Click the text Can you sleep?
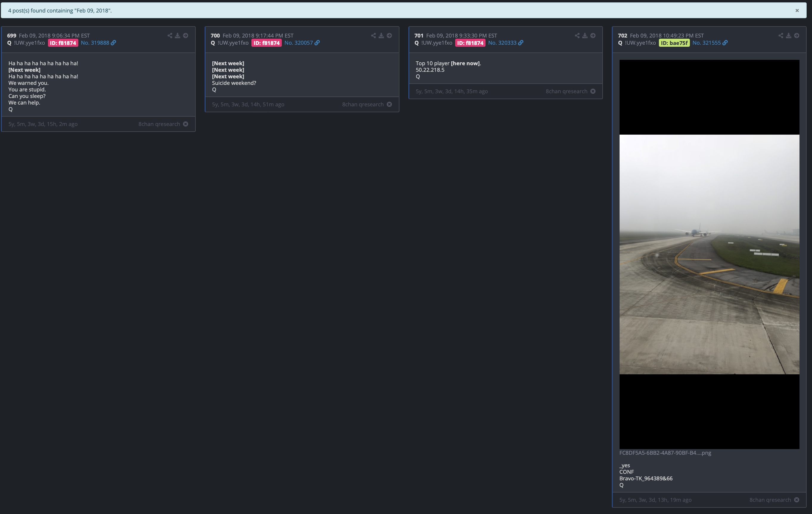The width and height of the screenshot is (812, 514). coord(27,96)
